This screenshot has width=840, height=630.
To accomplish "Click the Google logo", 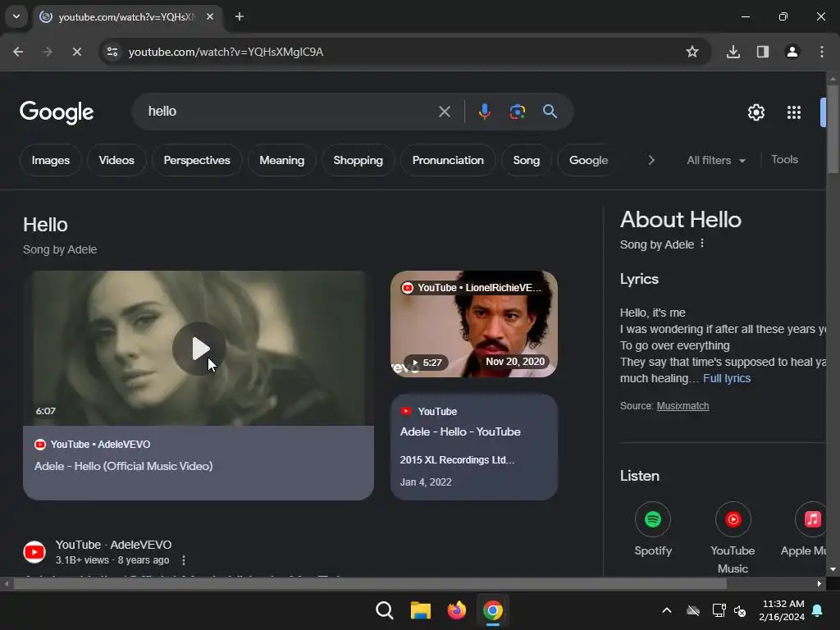I will pos(57,112).
